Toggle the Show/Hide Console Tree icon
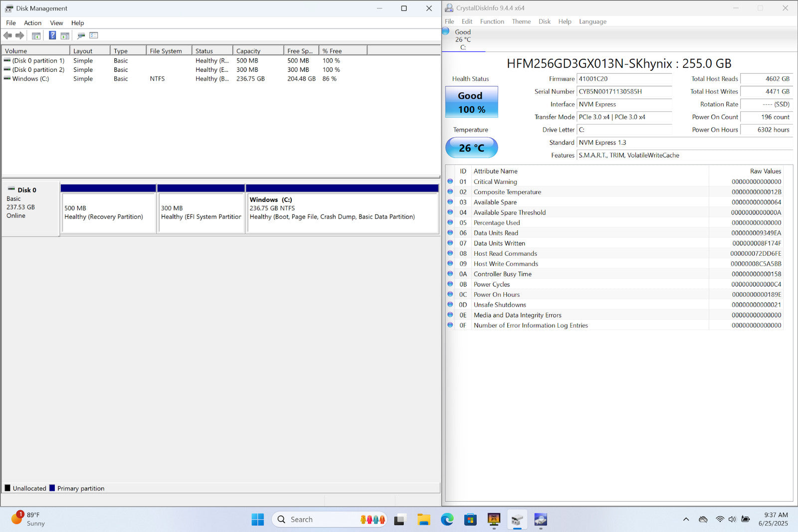This screenshot has width=798, height=532. 36,35
